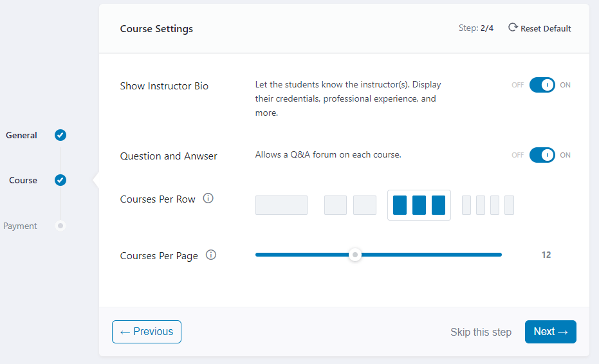599x364 pixels.
Task: Click the info icon beside Courses Per Row
Action: [208, 198]
